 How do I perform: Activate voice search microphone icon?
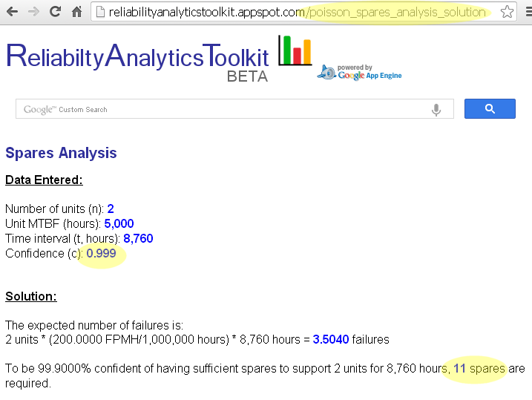click(x=436, y=110)
